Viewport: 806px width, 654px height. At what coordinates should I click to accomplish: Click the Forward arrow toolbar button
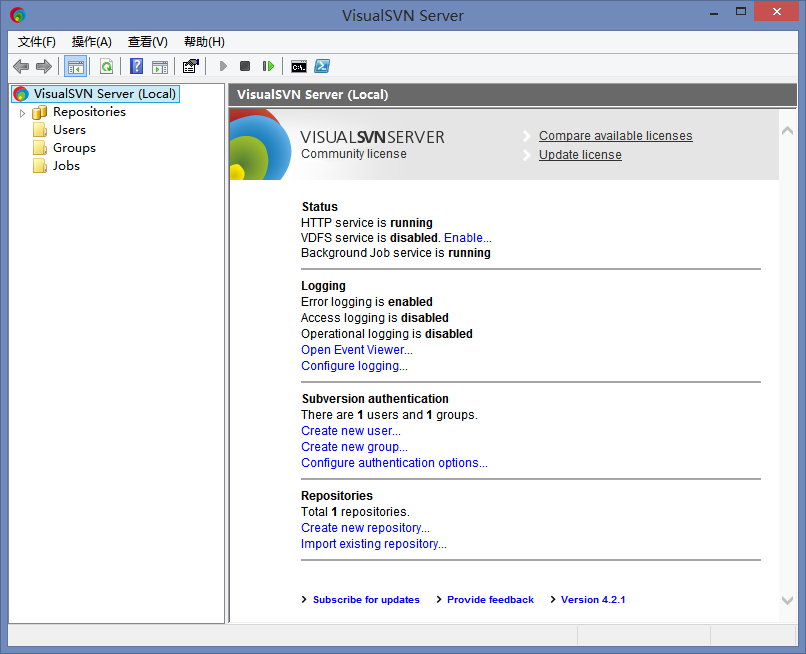tap(44, 66)
